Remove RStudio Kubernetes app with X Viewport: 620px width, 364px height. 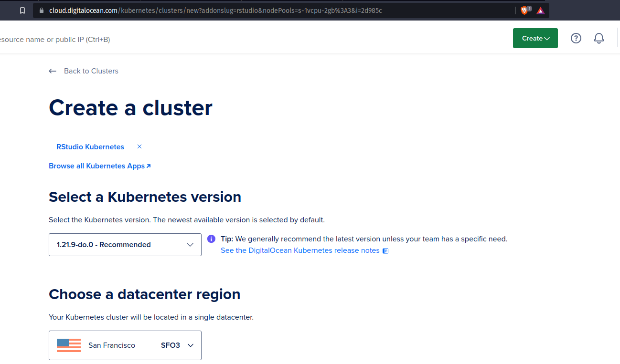tap(139, 146)
